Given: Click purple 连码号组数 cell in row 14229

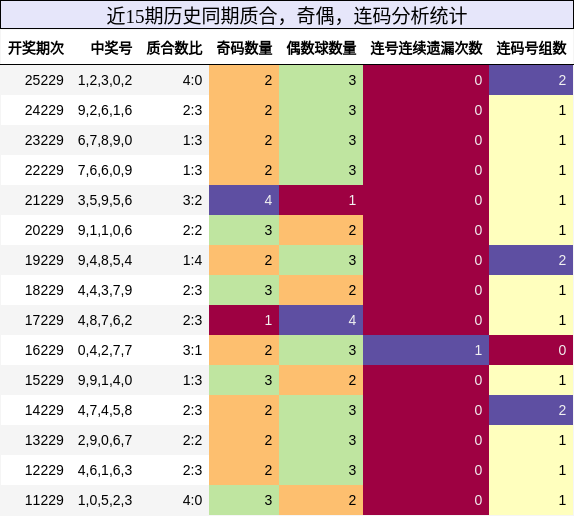Looking at the screenshot, I should click(x=531, y=410).
